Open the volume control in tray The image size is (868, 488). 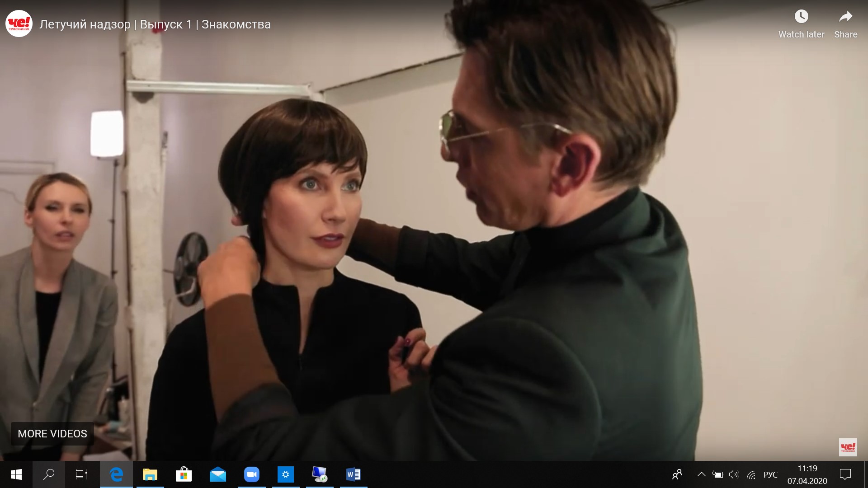[x=734, y=474]
